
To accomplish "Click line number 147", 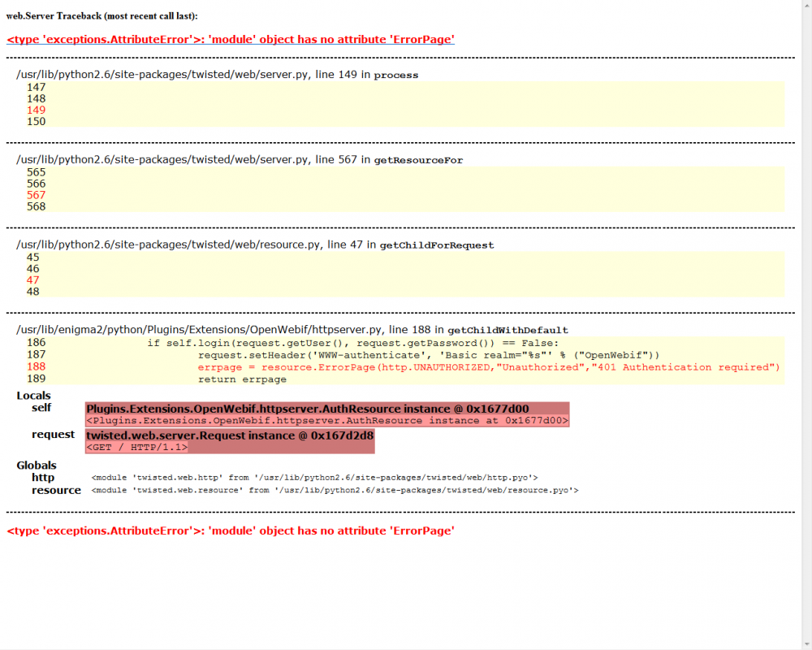I will click(37, 87).
